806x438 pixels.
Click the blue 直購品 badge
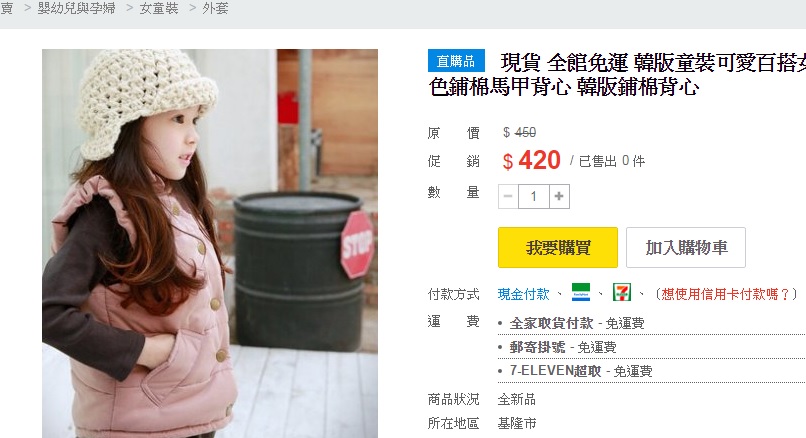coord(456,61)
